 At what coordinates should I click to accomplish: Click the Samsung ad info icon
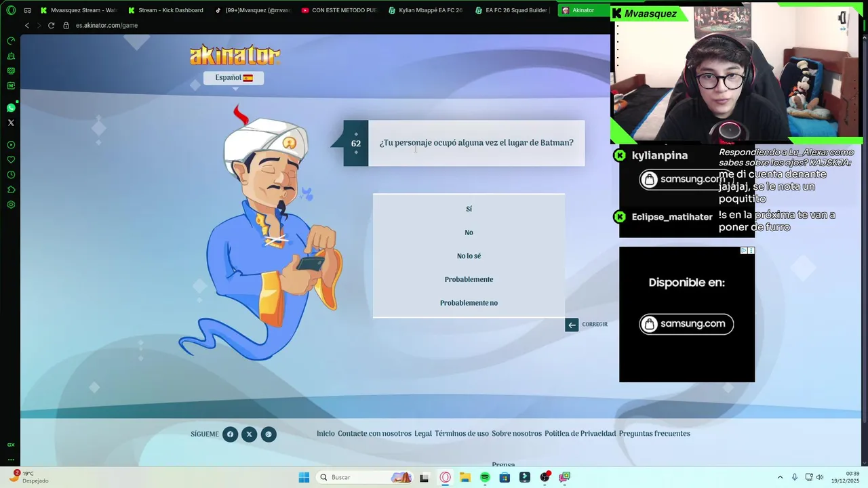(x=744, y=251)
